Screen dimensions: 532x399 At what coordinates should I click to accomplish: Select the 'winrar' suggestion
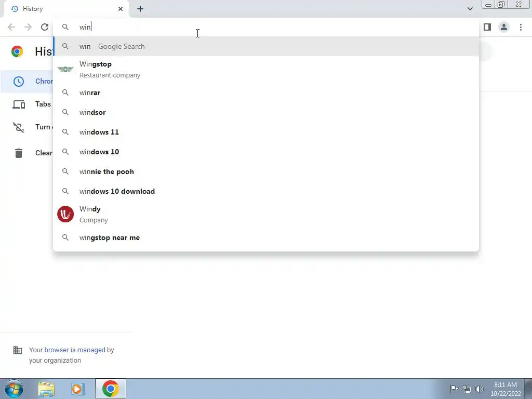click(x=266, y=92)
